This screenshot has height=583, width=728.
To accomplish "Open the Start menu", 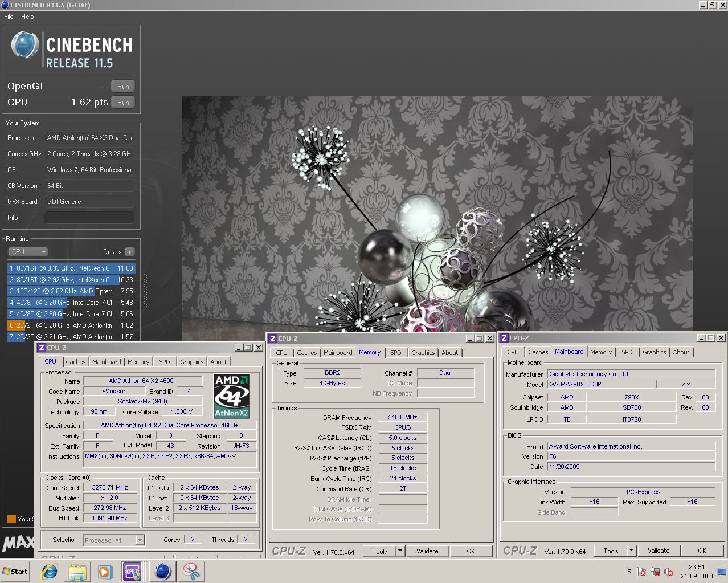I will (15, 572).
